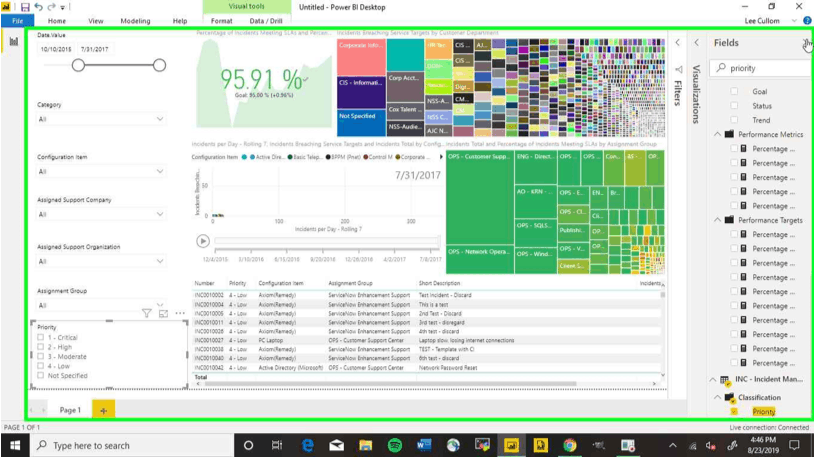The image size is (815, 458).
Task: Check the 3 - Moderate priority box
Action: tap(41, 357)
